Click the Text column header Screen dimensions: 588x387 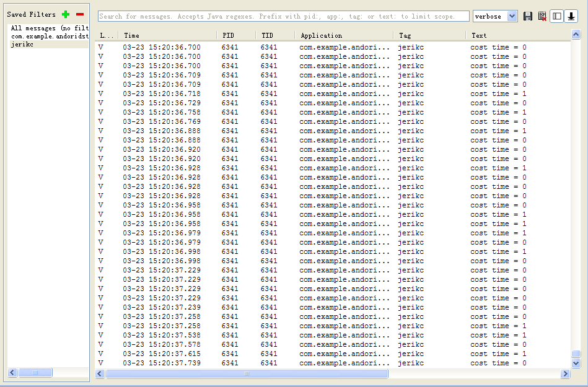(x=518, y=35)
